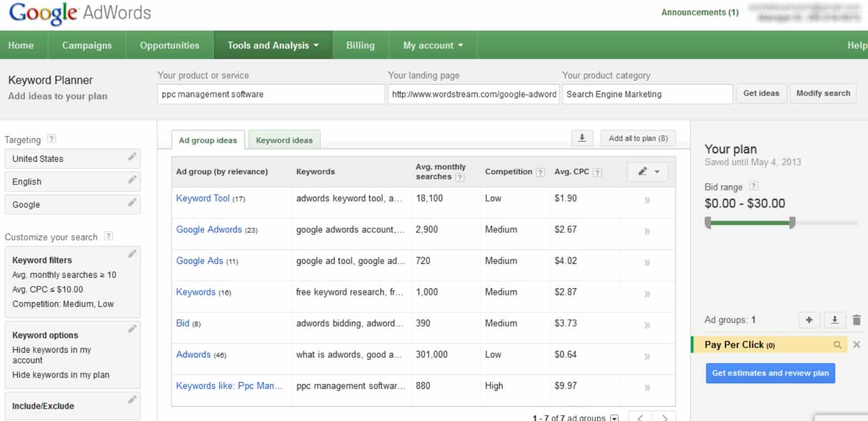Sort by Ad group (by relevance) header
The height and width of the screenshot is (421, 868).
[x=222, y=172]
